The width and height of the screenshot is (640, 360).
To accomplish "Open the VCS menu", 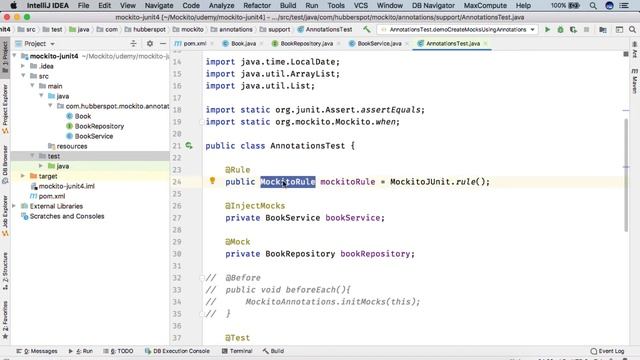I will pos(360,5).
